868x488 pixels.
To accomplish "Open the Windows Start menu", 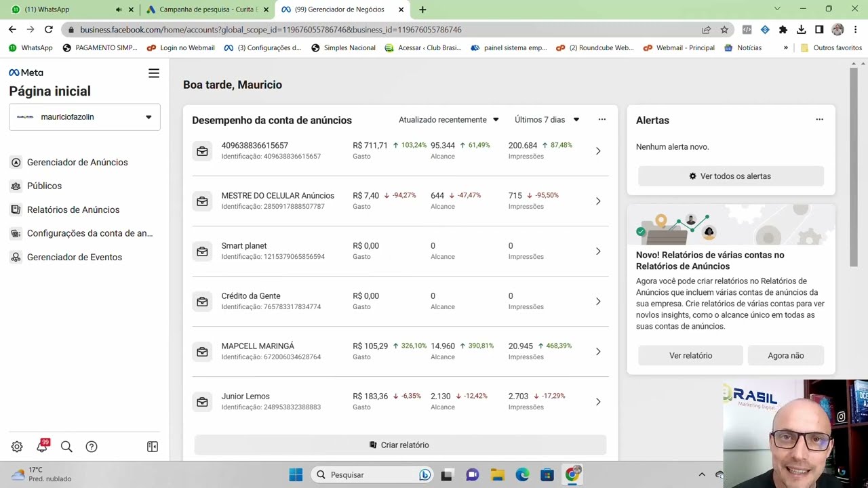I will tap(296, 474).
